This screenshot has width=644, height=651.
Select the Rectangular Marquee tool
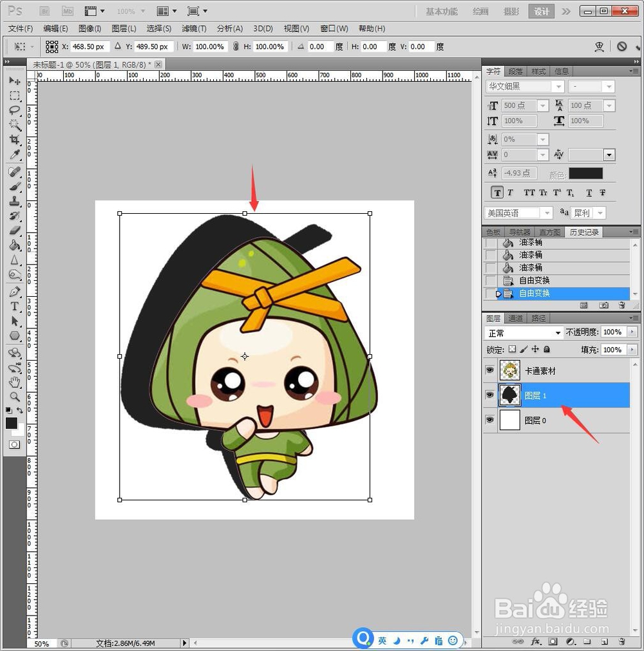click(x=15, y=96)
